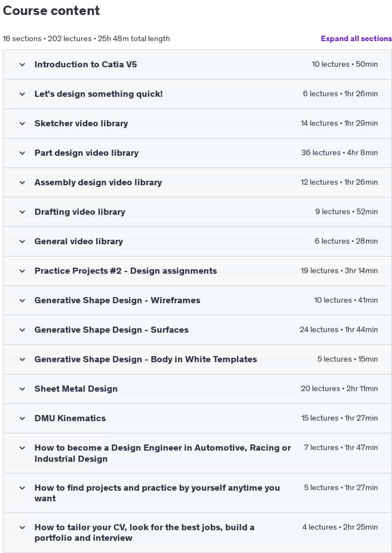Click chevron for Assembly design video library

point(22,182)
